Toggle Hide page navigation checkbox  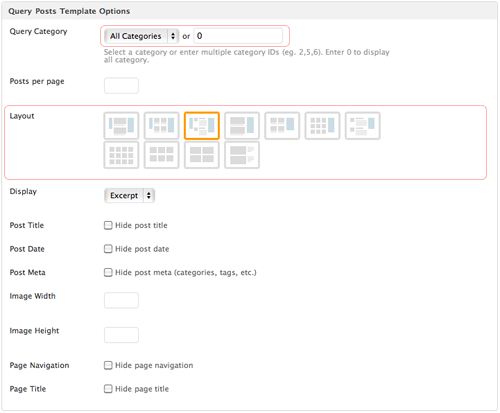coord(108,365)
